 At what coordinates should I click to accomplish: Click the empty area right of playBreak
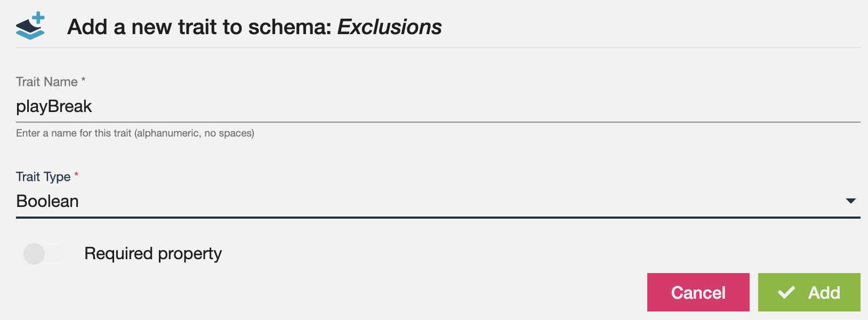(x=480, y=107)
